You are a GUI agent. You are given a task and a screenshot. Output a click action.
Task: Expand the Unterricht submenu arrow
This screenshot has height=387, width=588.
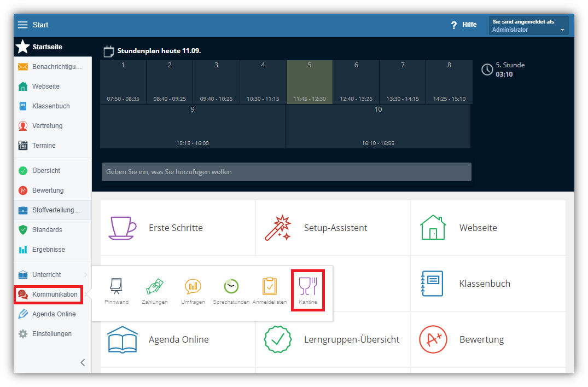click(85, 275)
